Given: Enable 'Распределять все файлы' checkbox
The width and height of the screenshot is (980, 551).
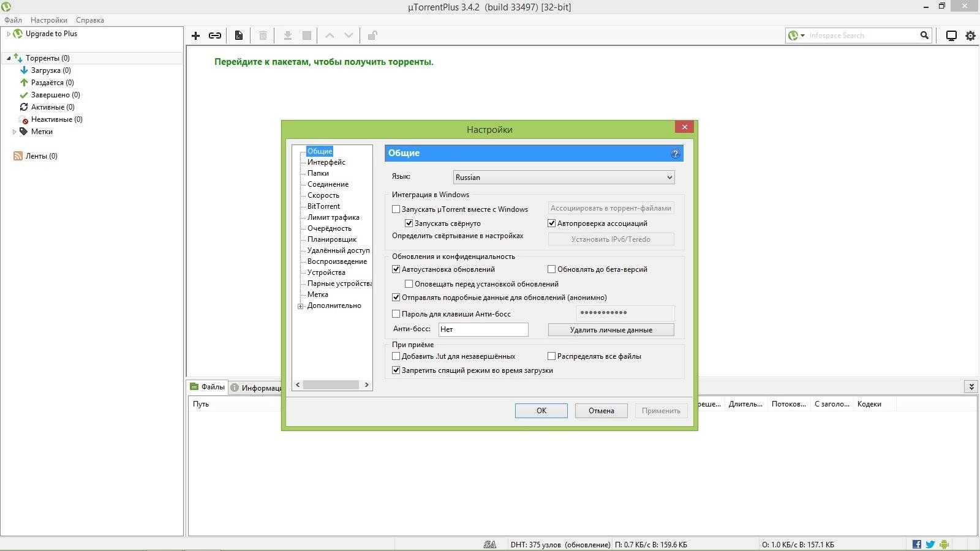Looking at the screenshot, I should pos(551,356).
